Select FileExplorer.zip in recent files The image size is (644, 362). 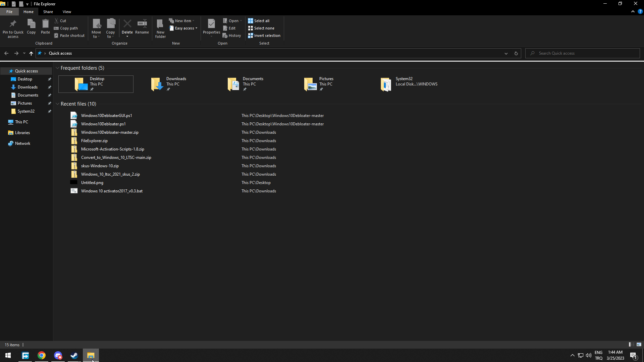[x=94, y=141]
